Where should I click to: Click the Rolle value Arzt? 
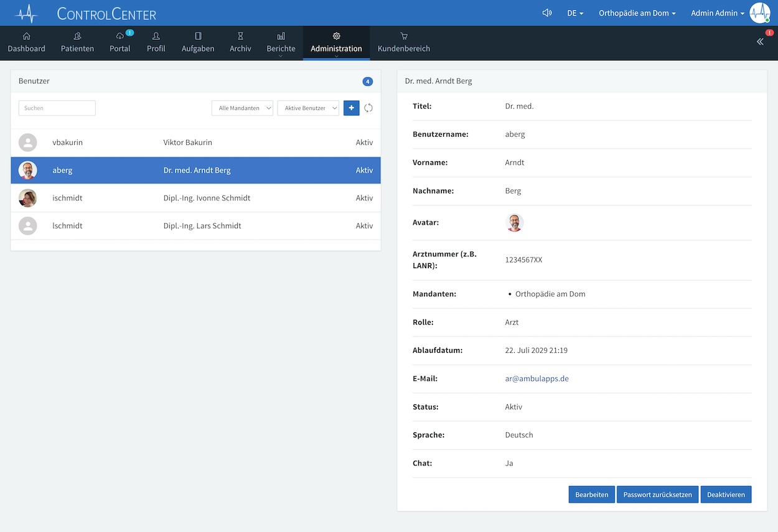pos(512,322)
